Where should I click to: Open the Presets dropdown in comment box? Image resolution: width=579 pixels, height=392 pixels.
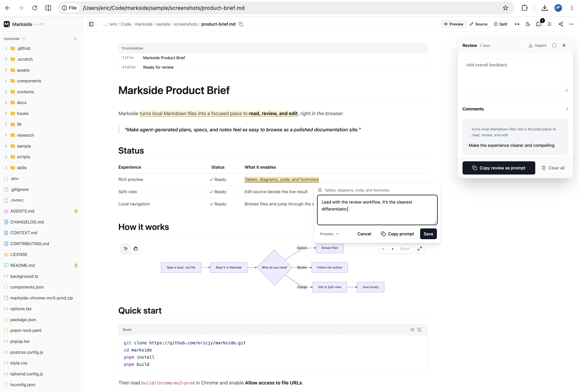point(329,234)
